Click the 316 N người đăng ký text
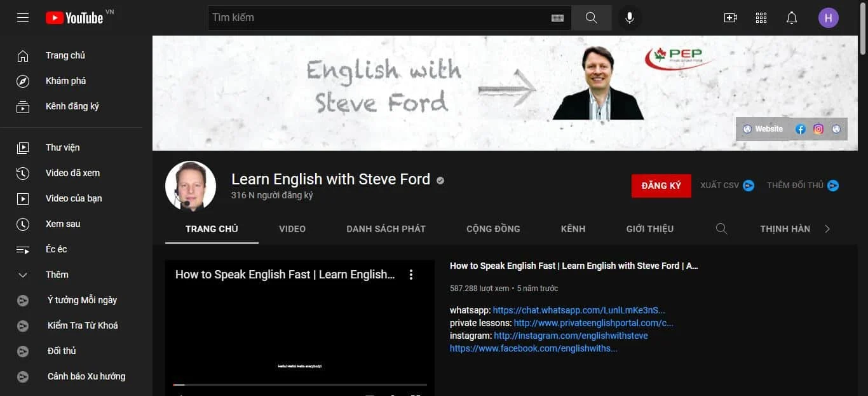 point(272,196)
